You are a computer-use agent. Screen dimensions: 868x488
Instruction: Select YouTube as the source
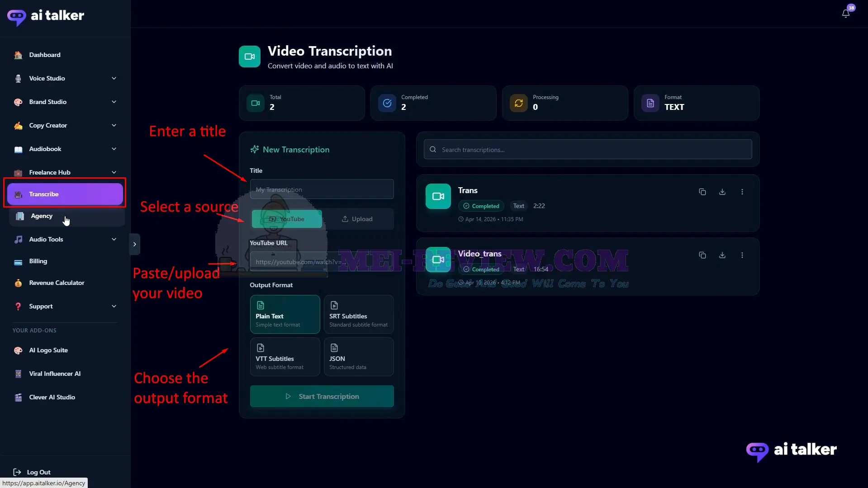click(x=287, y=219)
